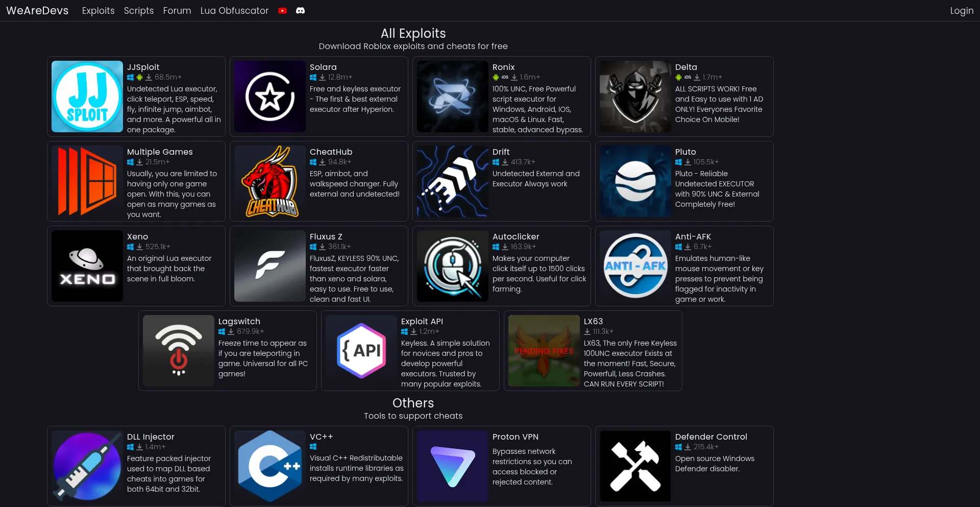Click the DLL Injector title
The image size is (980, 507).
(x=151, y=437)
